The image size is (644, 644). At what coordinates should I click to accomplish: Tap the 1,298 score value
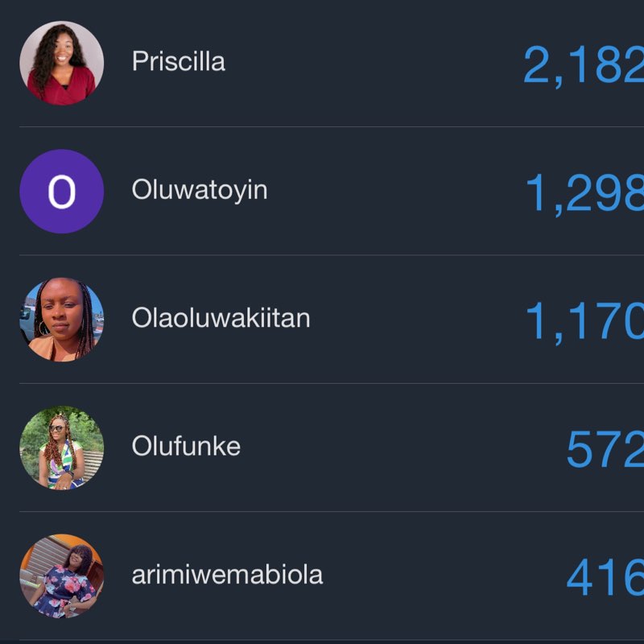click(x=584, y=193)
